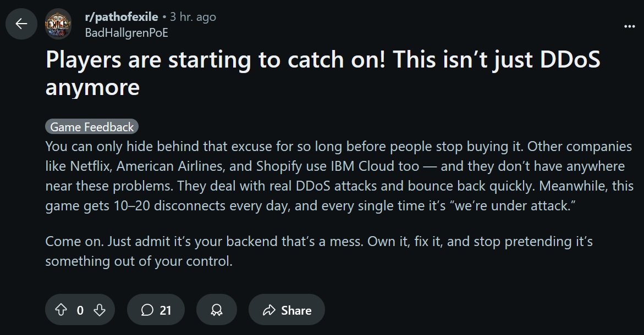Click the comment count 21
The width and height of the screenshot is (644, 335).
pyautogui.click(x=165, y=310)
